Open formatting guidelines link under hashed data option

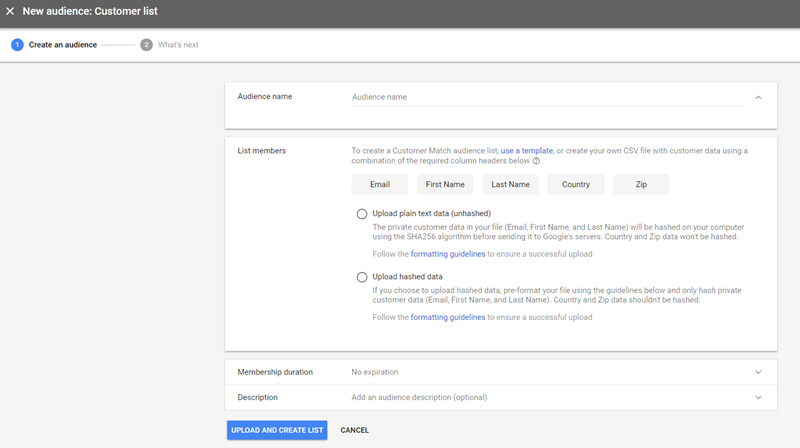coord(448,317)
